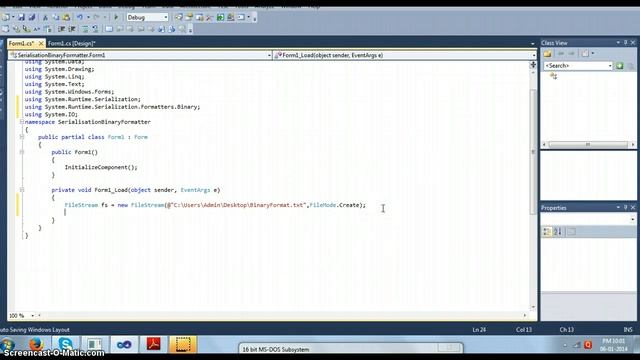Click the New Project toolbar icon
Image resolution: width=640 pixels, height=360 pixels.
point(5,17)
